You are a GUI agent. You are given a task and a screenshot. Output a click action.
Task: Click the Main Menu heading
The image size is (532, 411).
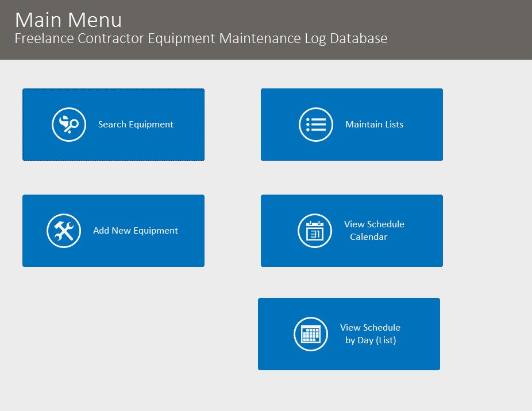tap(68, 20)
